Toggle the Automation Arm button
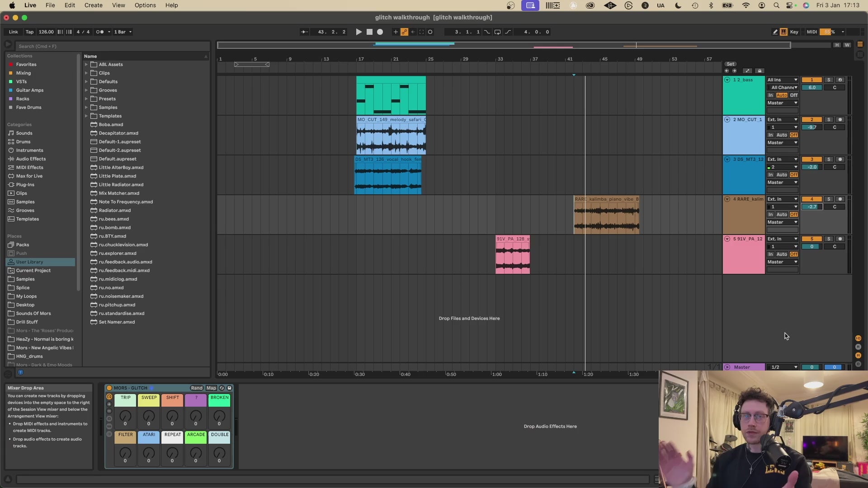868x488 pixels. pos(404,32)
